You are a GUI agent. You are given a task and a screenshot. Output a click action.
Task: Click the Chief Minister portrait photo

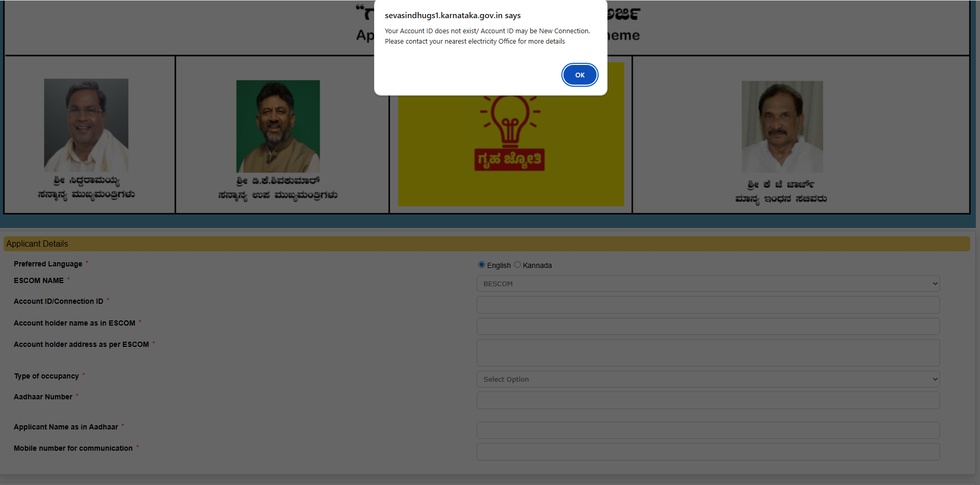coord(86,125)
